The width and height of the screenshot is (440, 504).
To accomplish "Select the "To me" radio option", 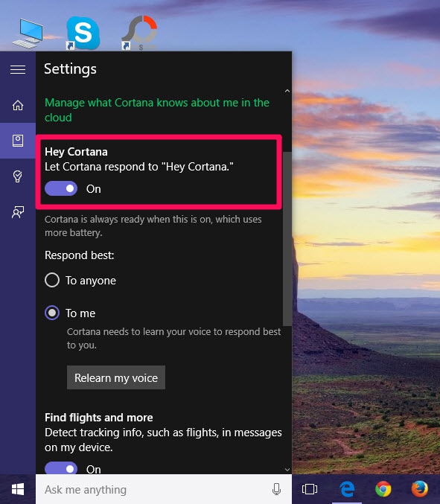I will [x=52, y=313].
